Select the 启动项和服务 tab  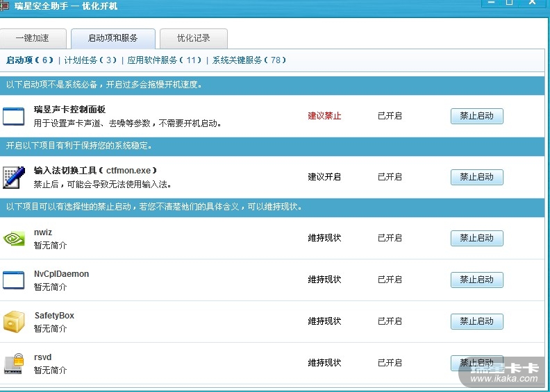[113, 38]
